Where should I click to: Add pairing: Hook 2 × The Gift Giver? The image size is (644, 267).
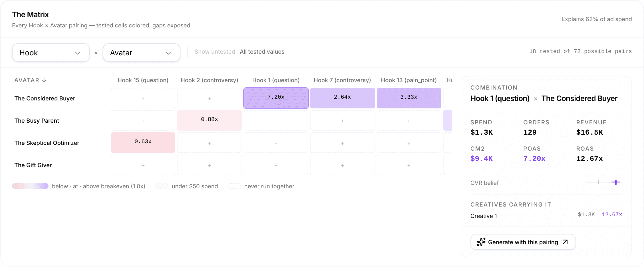point(210,165)
